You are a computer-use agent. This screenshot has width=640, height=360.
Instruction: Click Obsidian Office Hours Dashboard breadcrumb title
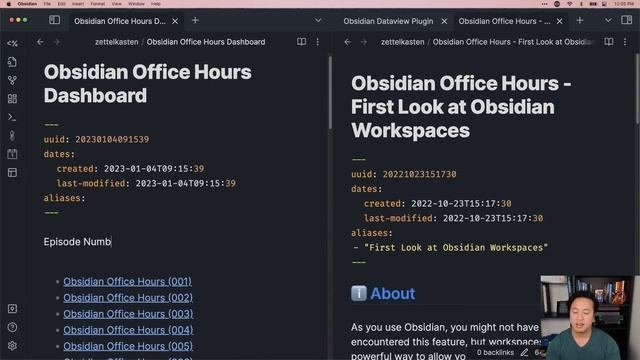206,42
